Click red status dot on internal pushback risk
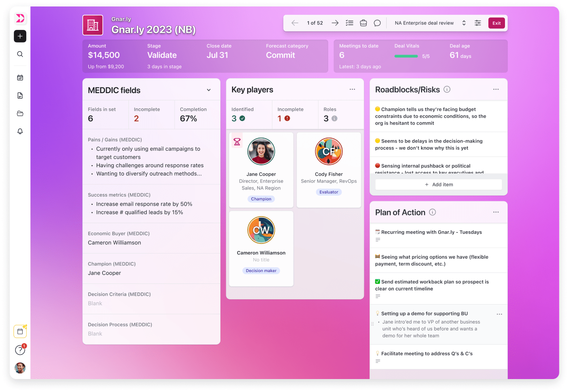This screenshot has height=392, width=569. [377, 166]
